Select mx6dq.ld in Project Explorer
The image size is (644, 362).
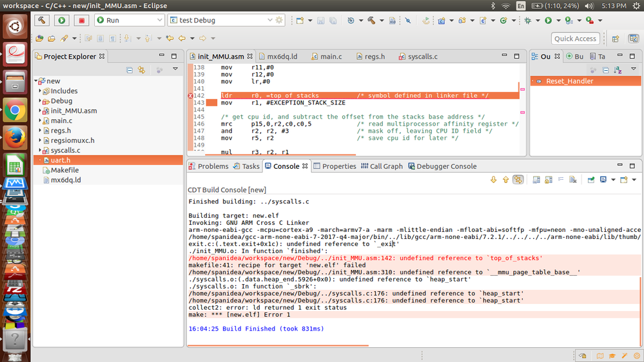[x=66, y=180]
